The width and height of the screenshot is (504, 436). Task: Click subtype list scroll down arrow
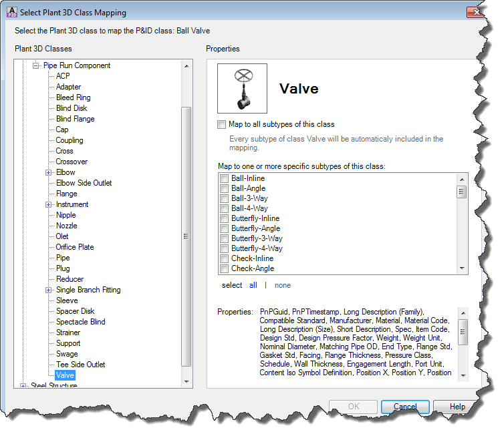pyautogui.click(x=462, y=268)
